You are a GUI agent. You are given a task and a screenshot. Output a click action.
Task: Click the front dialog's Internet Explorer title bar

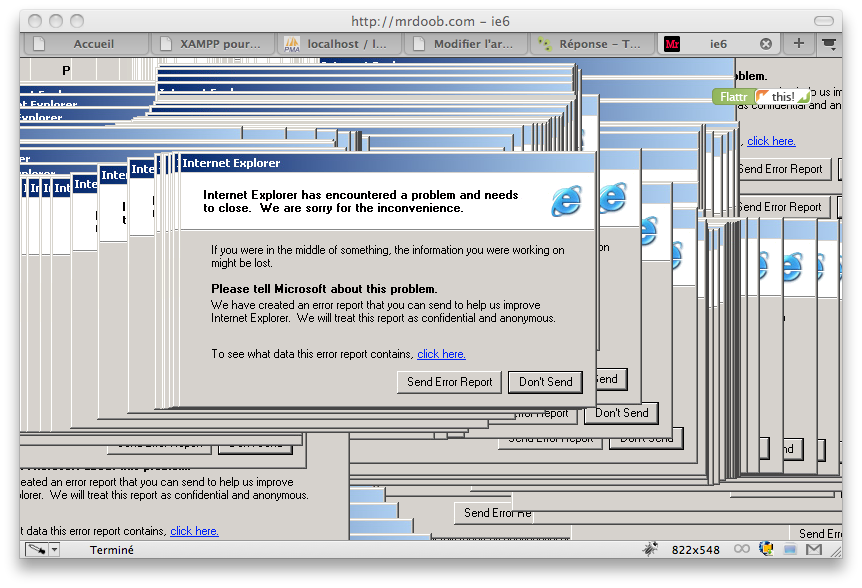(388, 163)
